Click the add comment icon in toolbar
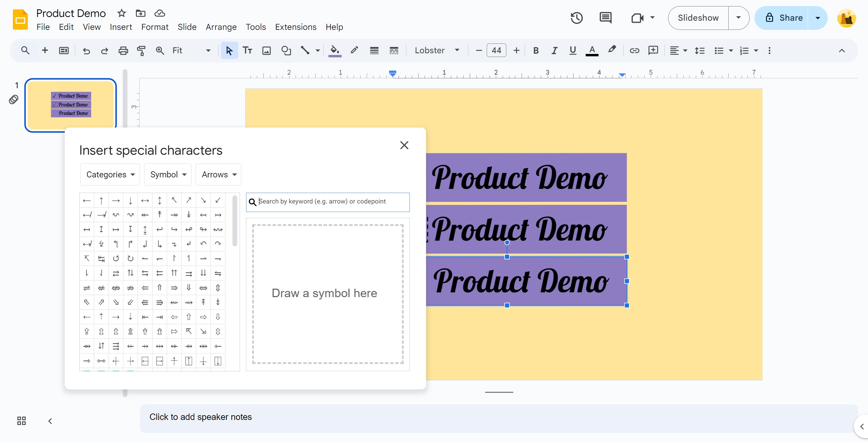The width and height of the screenshot is (868, 443). coord(653,51)
